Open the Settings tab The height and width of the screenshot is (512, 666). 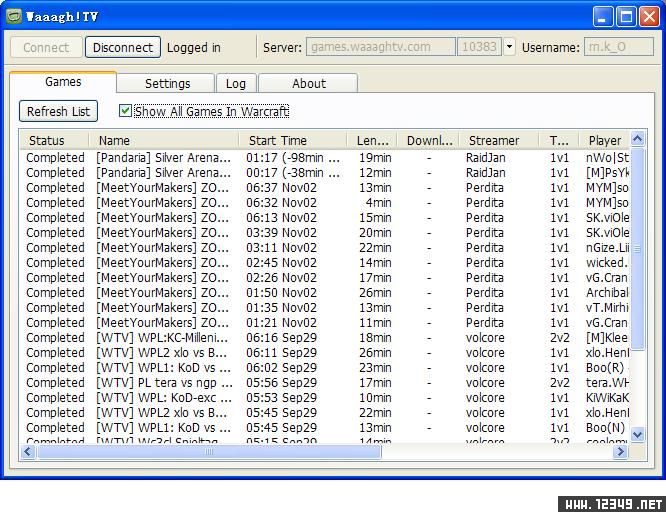tap(167, 83)
